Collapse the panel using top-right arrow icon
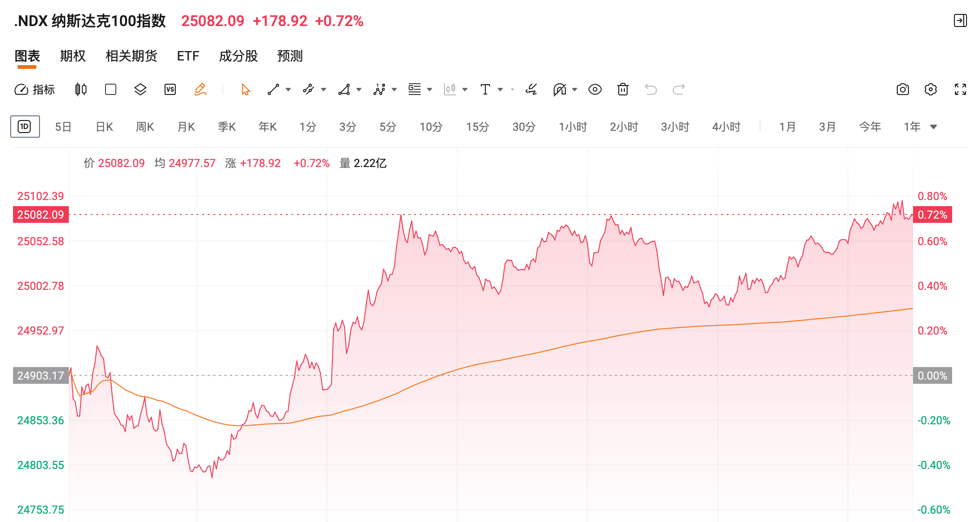 tap(960, 20)
